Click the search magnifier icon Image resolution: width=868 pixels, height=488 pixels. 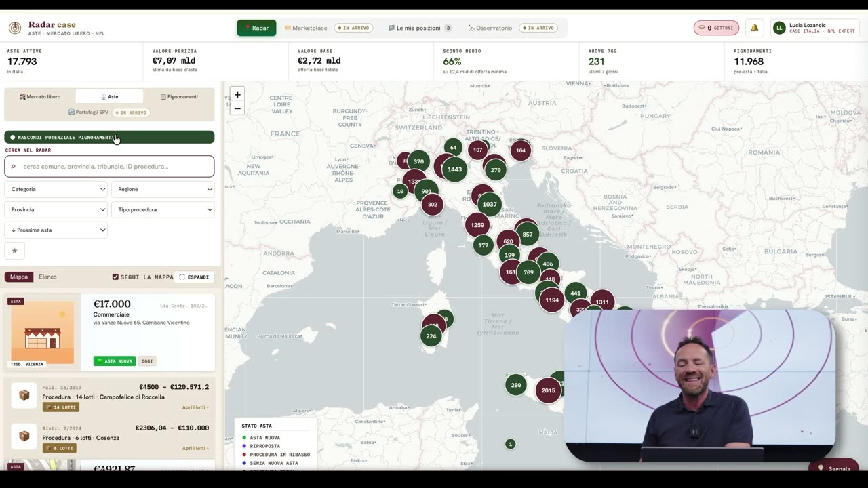[13, 167]
